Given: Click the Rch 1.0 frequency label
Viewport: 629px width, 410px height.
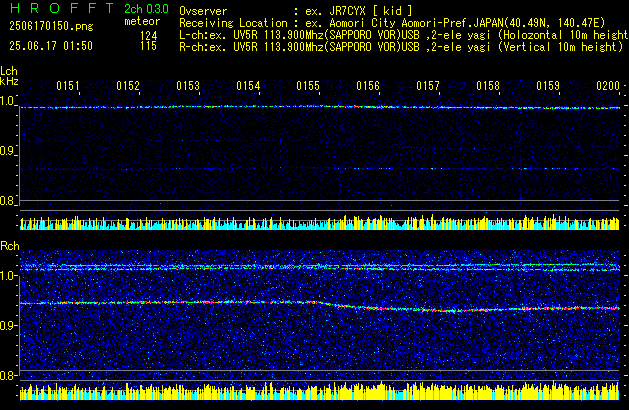Looking at the screenshot, I should coord(8,276).
